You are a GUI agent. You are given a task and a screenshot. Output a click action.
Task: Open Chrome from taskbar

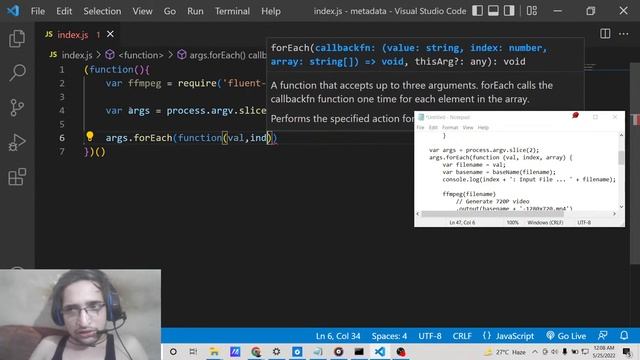pyautogui.click(x=256, y=351)
